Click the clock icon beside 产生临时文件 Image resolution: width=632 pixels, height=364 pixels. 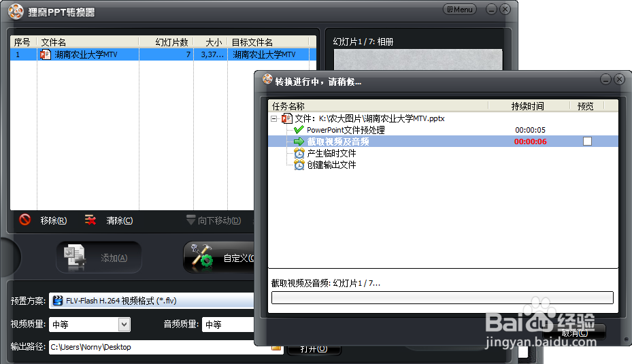pos(299,153)
